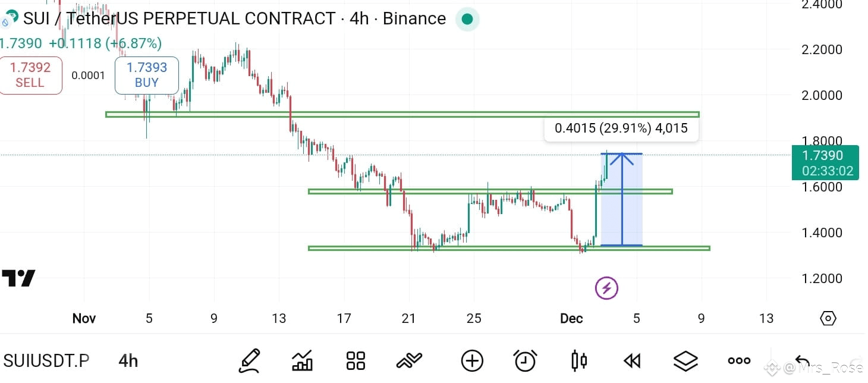Viewport: 868px width, 383px height.
Task: Change the 4h timeframe selector
Action: [x=128, y=360]
